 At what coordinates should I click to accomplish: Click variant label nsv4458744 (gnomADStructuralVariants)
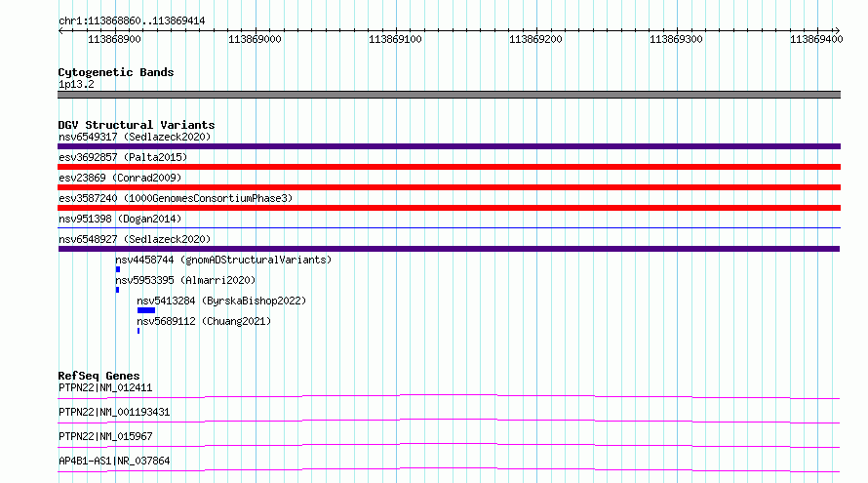pos(223,260)
